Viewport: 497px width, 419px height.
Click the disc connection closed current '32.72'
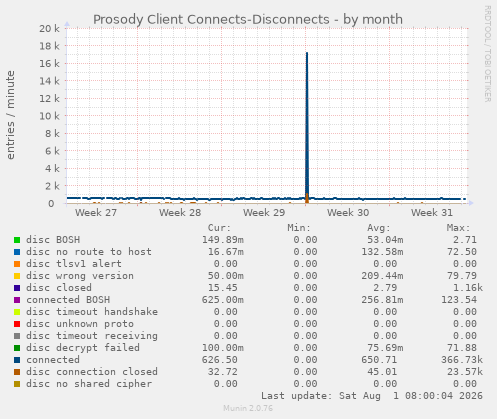[x=223, y=372]
